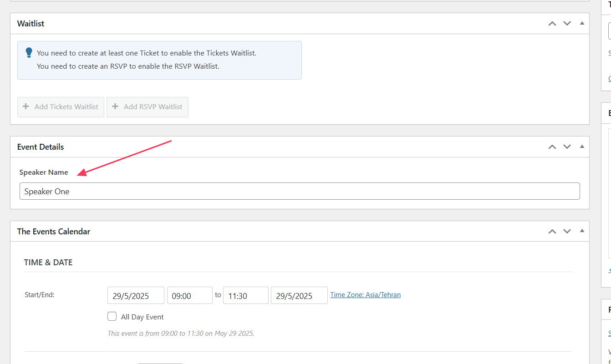Click into the Speaker Name text field
Image resolution: width=611 pixels, height=364 pixels.
pos(300,191)
